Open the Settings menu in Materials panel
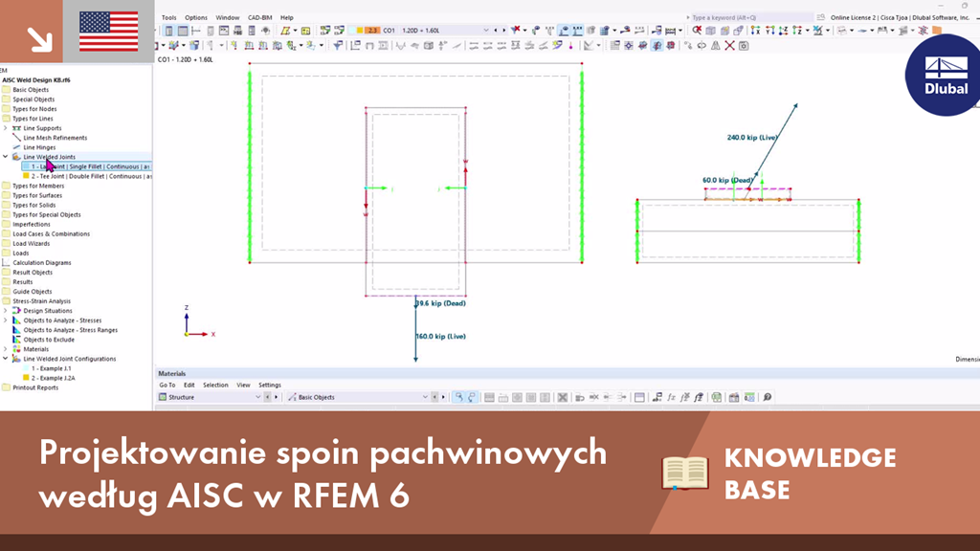 (269, 385)
